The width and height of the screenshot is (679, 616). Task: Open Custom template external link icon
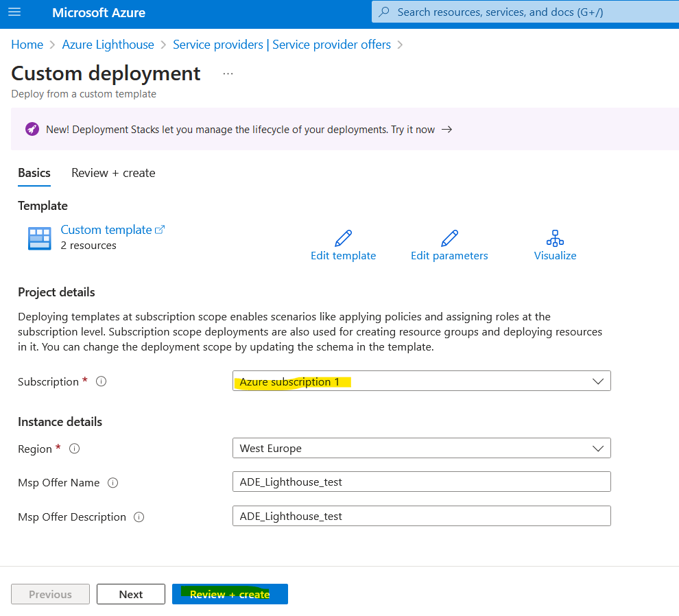[160, 230]
